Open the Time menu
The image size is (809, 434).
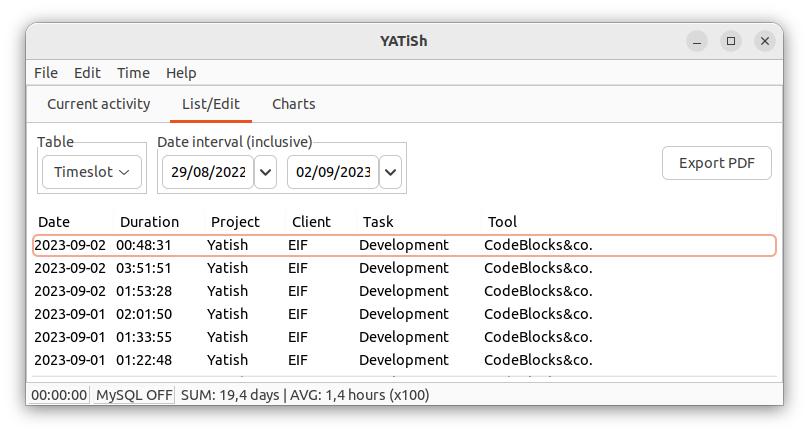click(x=133, y=73)
